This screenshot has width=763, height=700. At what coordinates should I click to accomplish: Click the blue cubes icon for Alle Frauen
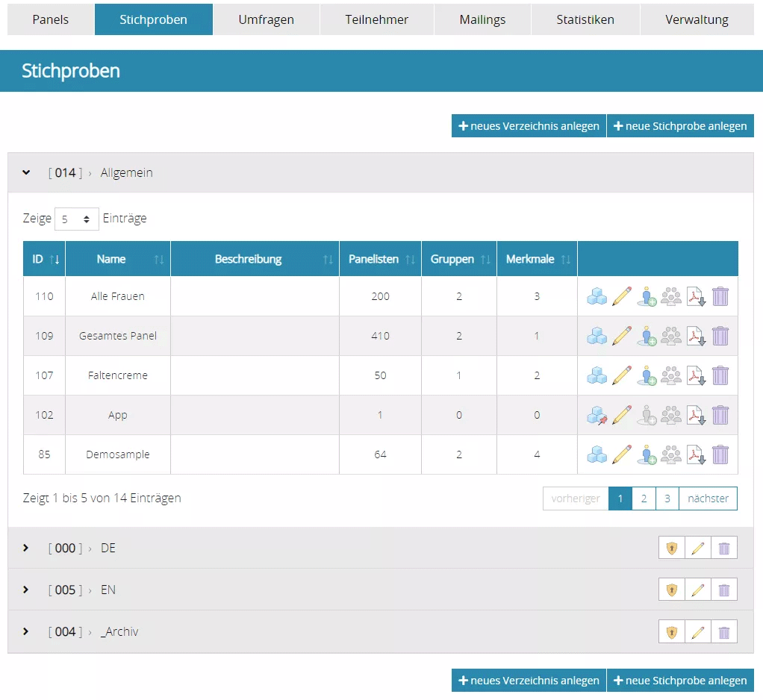click(x=597, y=296)
